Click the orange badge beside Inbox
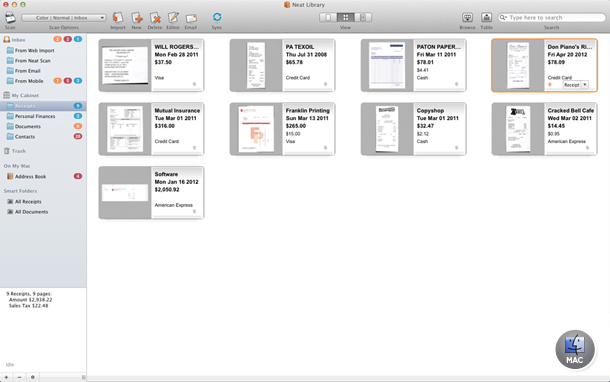The height and width of the screenshot is (382, 610). [x=58, y=39]
